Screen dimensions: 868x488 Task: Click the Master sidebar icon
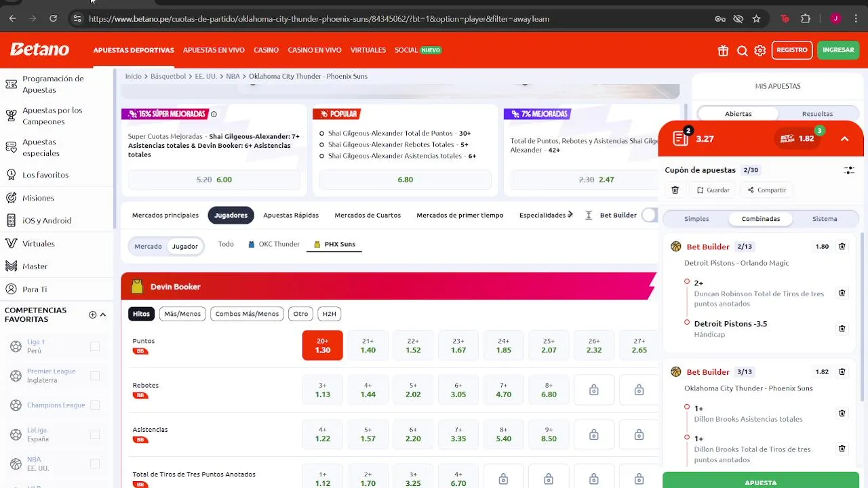(11, 266)
